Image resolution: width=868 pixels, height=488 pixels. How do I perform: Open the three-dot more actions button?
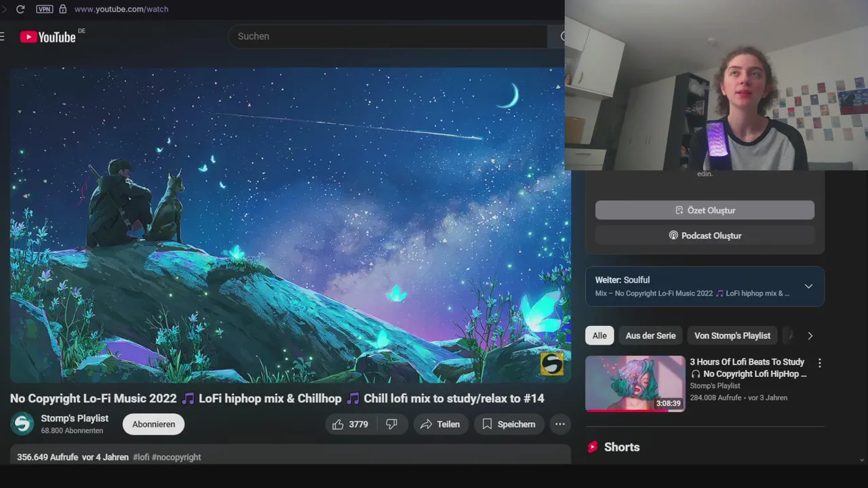560,424
